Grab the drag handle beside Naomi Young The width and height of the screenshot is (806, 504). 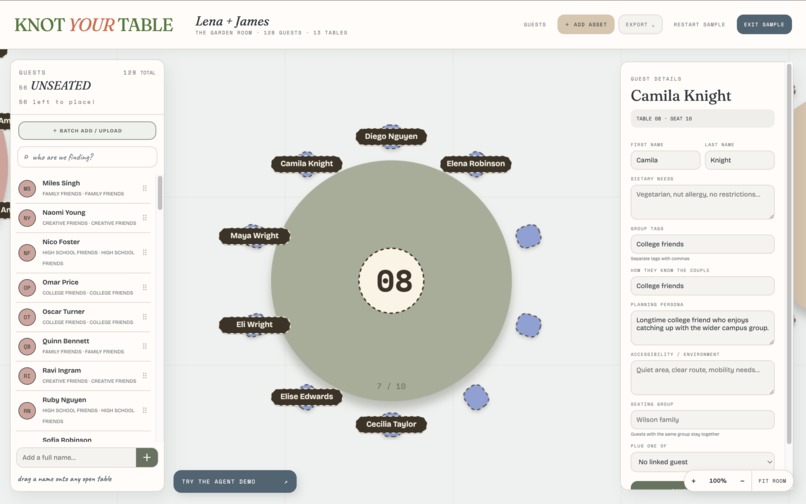144,218
